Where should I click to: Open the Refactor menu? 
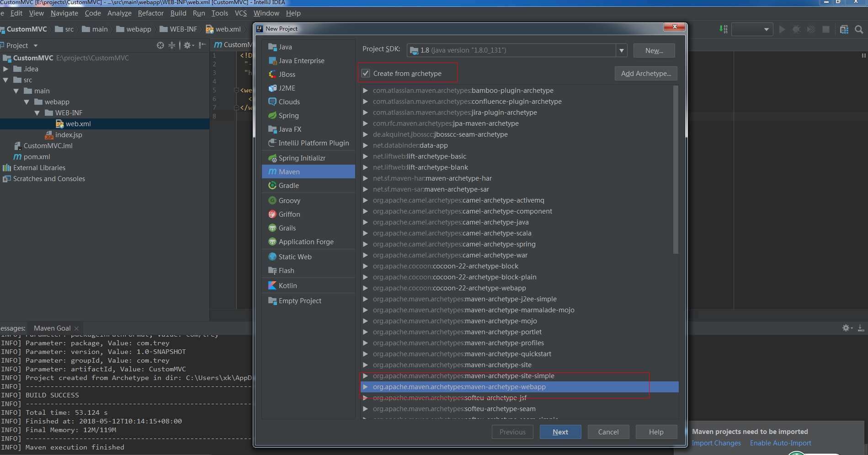point(151,13)
